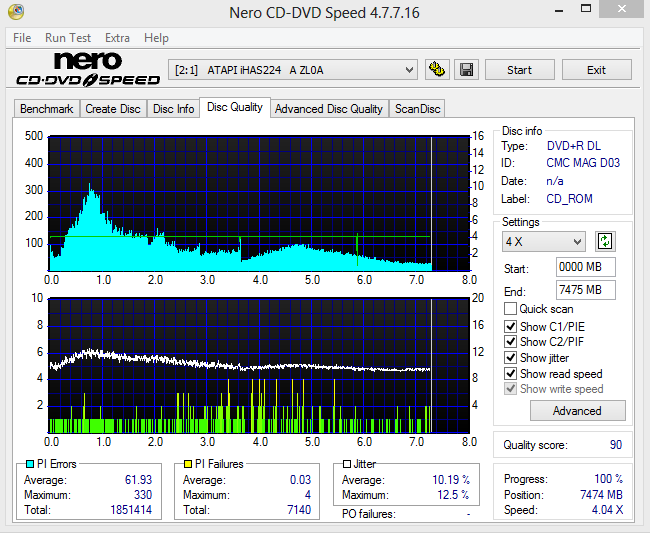Viewport: 650px width, 533px height.
Task: Click the Quality score value 90
Action: click(616, 445)
